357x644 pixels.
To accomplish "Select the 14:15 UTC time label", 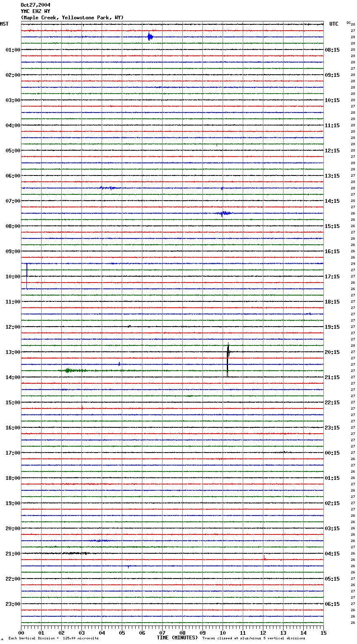I will tap(332, 201).
